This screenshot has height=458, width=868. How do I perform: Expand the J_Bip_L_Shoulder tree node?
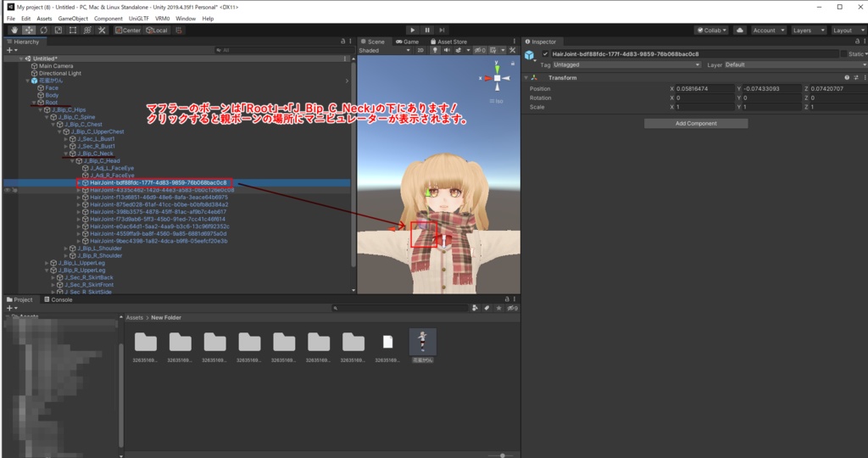pyautogui.click(x=66, y=249)
